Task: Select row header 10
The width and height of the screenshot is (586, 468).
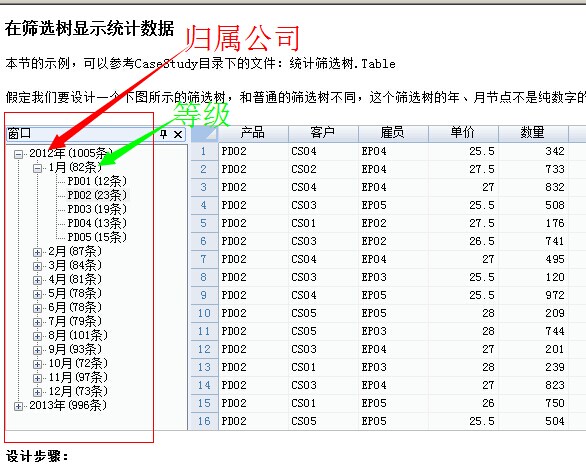Action: click(x=204, y=313)
